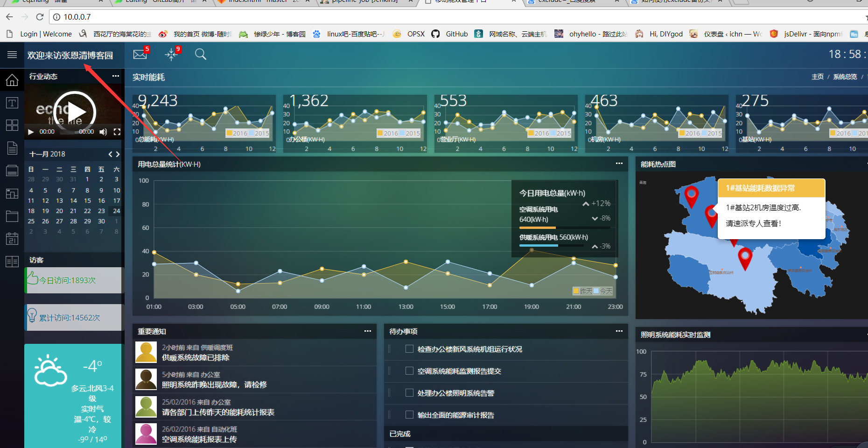This screenshot has height=448, width=868.
Task: Click 1#基站能耗数据异常 alert header
Action: click(771, 188)
